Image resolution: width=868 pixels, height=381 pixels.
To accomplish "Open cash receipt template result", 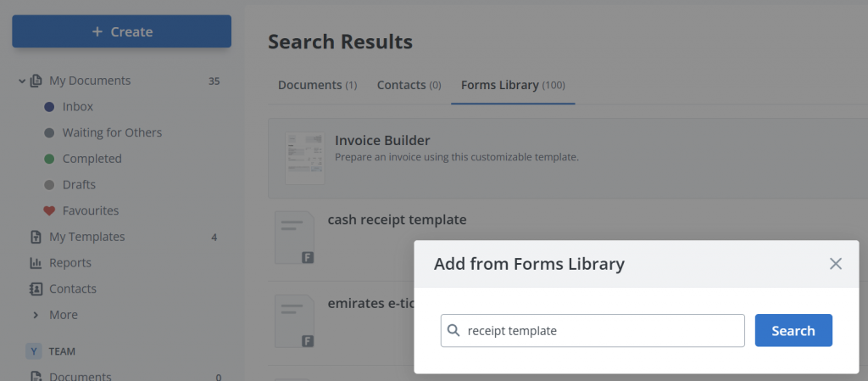I will click(x=397, y=220).
